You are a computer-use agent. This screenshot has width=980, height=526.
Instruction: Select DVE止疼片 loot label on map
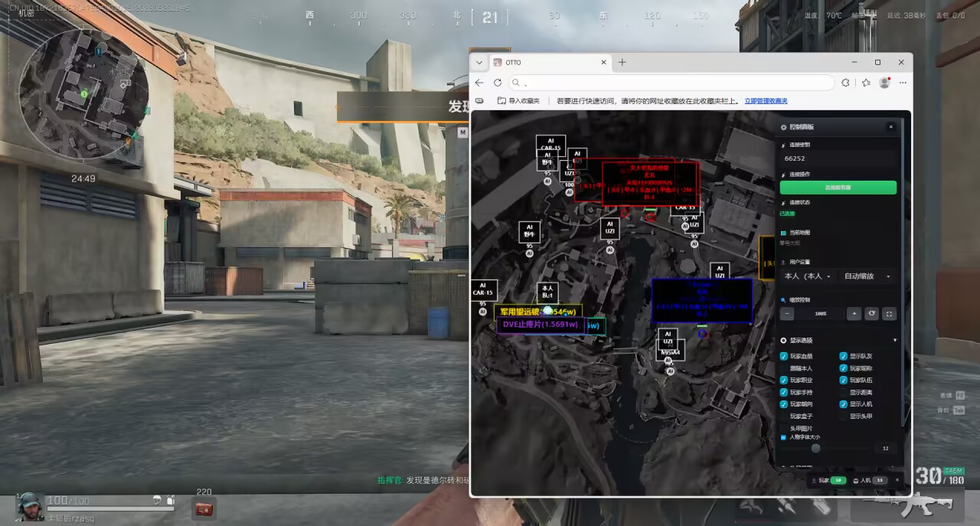click(541, 325)
